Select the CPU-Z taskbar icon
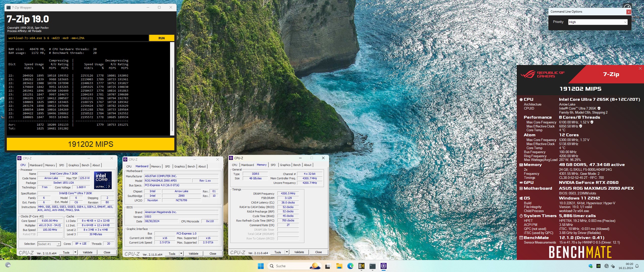Viewport: 644px width, 272px height. pyautogui.click(x=383, y=266)
